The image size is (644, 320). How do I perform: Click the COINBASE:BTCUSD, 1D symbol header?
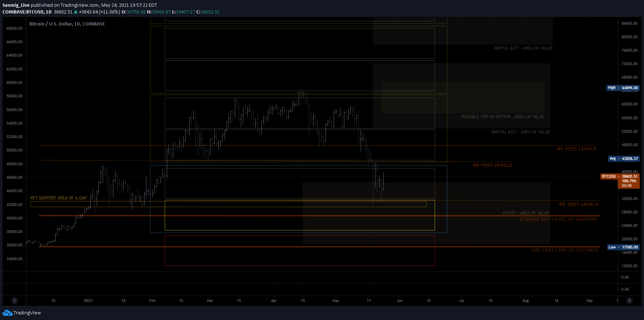[27, 12]
